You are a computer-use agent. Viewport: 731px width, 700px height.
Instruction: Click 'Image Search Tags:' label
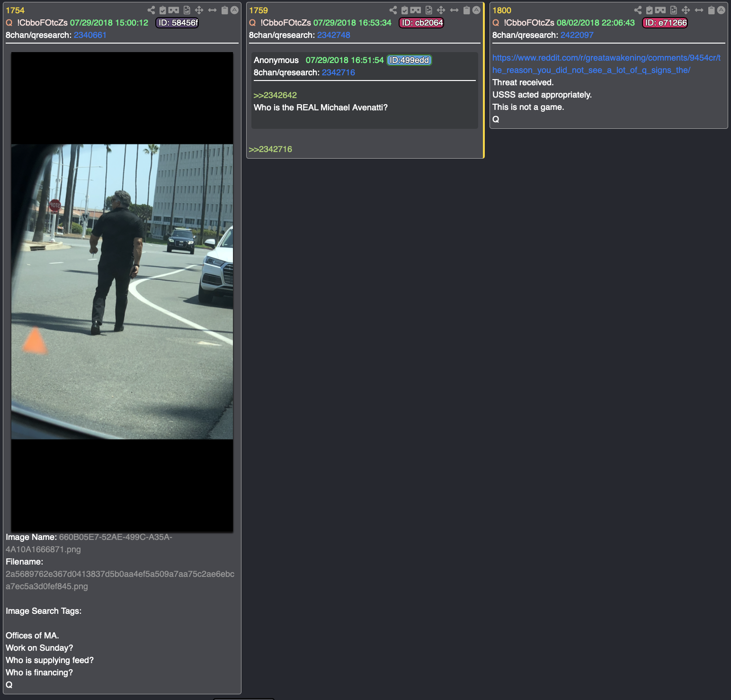coord(44,611)
